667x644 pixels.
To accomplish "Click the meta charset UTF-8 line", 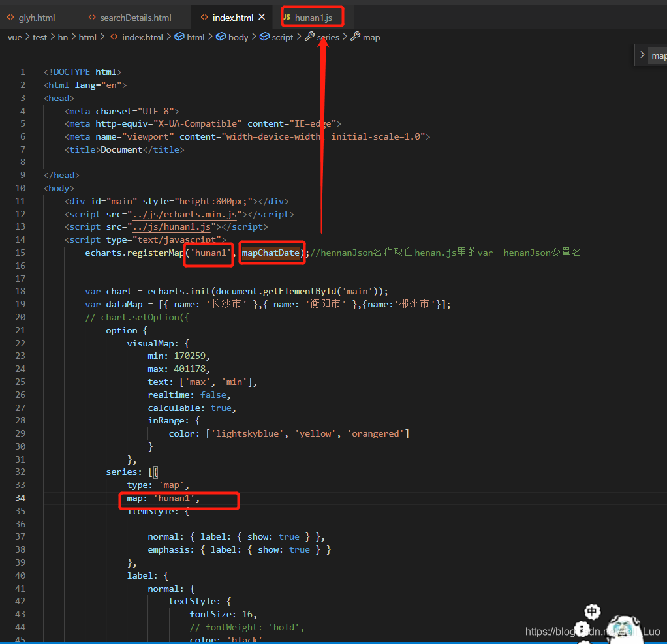I will (121, 111).
